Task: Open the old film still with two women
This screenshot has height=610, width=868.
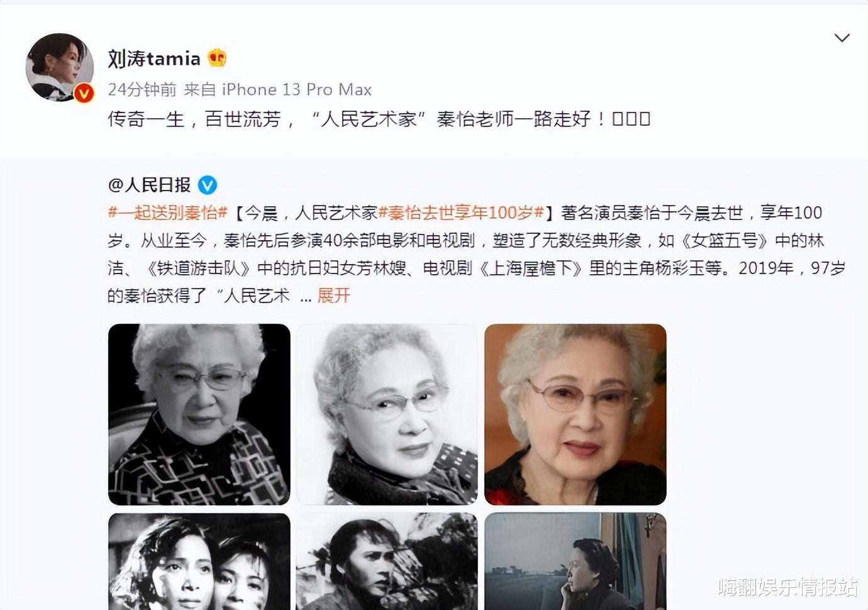Action: click(x=199, y=561)
